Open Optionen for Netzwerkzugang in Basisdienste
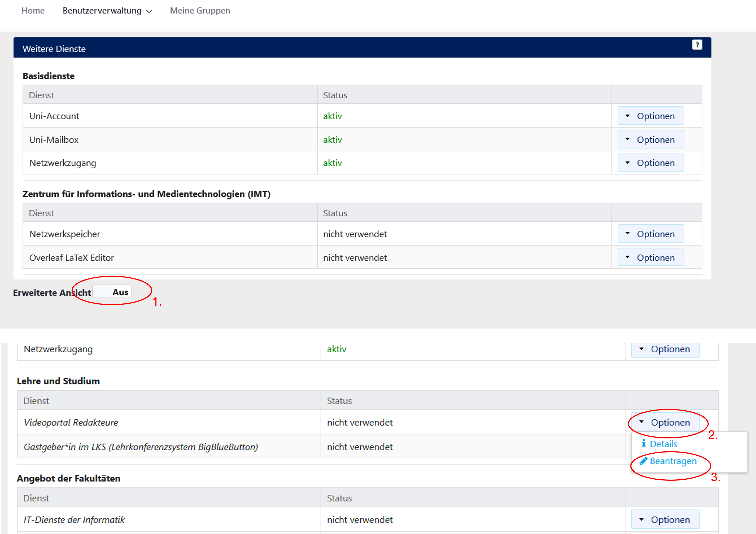Screen dimensions: 756x534 pos(651,163)
